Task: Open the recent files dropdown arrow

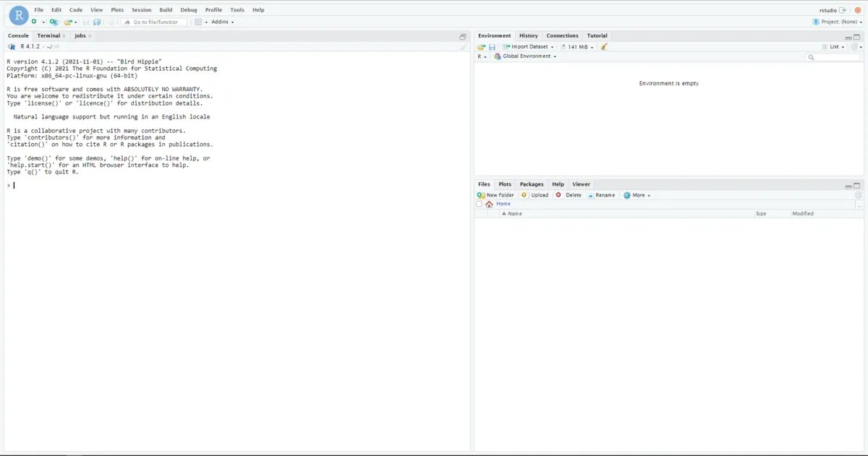Action: point(75,22)
